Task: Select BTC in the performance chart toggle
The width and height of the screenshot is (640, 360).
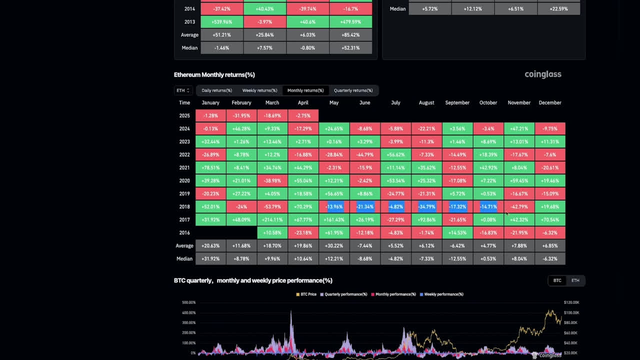Action: click(x=557, y=280)
